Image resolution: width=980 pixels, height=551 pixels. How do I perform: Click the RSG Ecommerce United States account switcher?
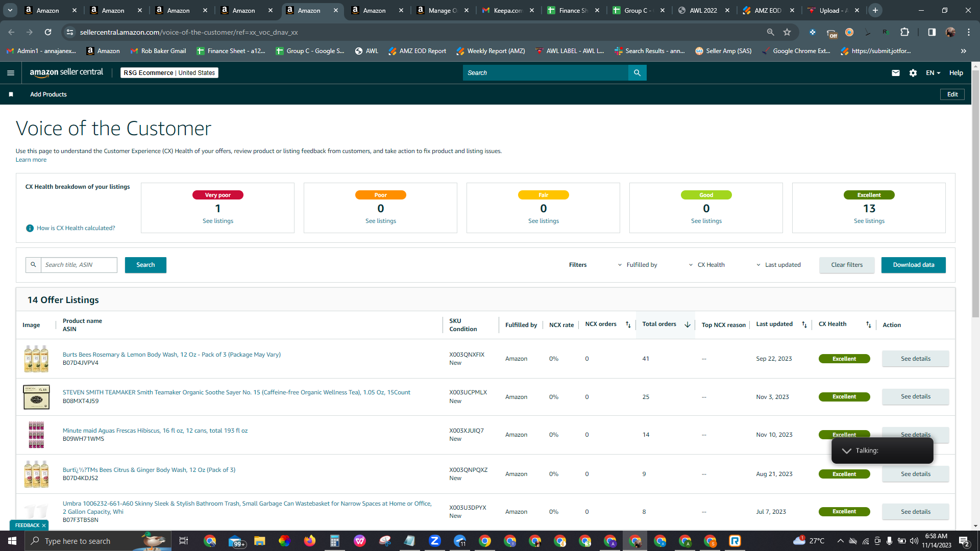169,73
